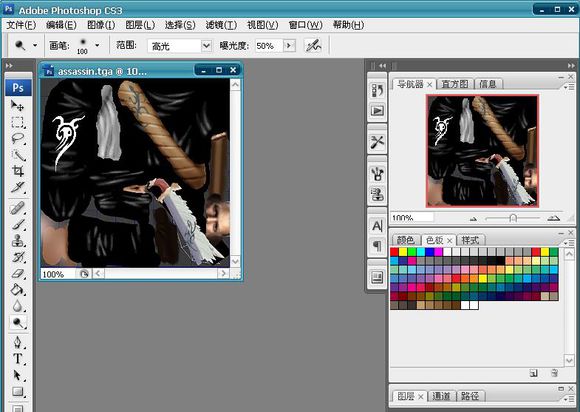Select the Healing Brush tool
Viewport: 580px width, 412px height.
pos(17,208)
